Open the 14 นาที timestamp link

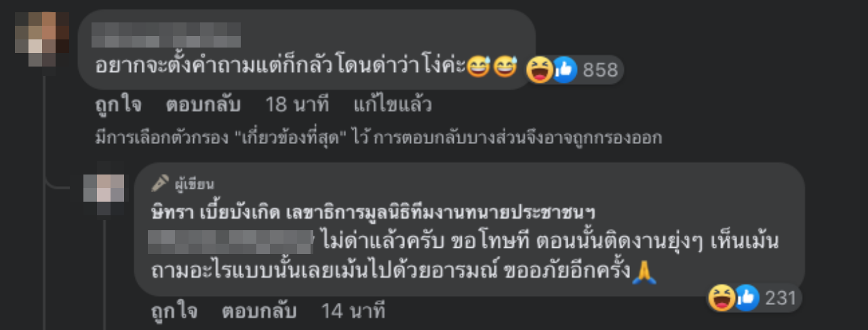(353, 312)
